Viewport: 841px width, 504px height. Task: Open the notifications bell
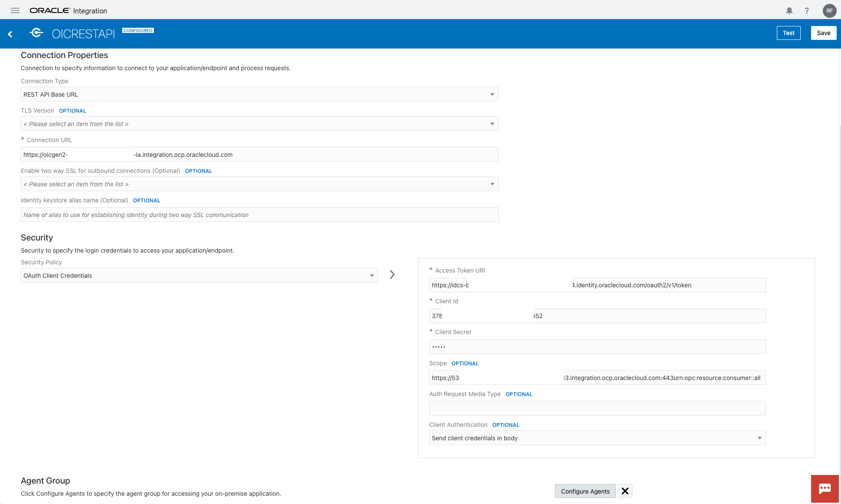pos(789,10)
